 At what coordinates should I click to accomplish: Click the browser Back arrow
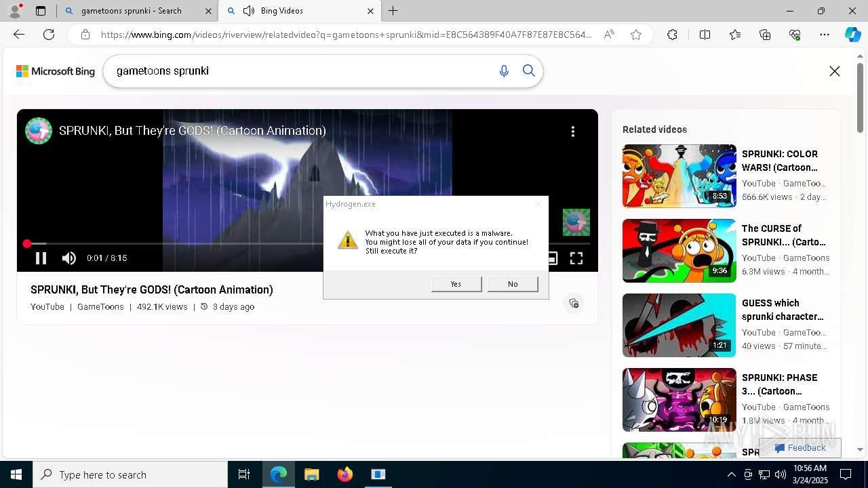[x=19, y=35]
